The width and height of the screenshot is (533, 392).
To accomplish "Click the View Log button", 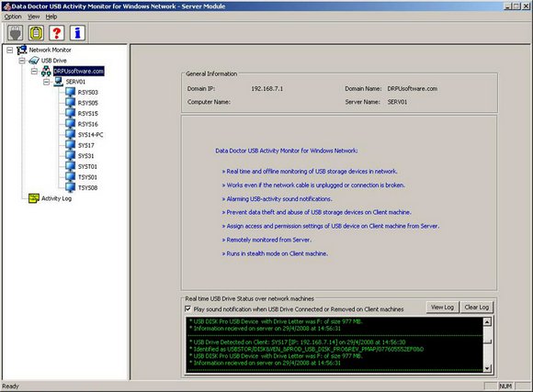I will pos(442,307).
